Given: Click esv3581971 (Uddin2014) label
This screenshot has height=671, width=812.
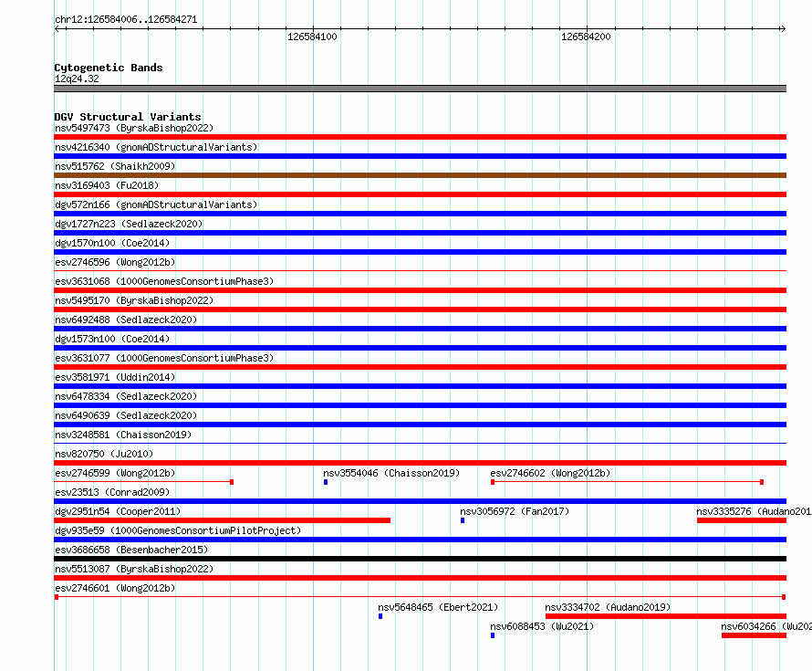Looking at the screenshot, I should [115, 377].
